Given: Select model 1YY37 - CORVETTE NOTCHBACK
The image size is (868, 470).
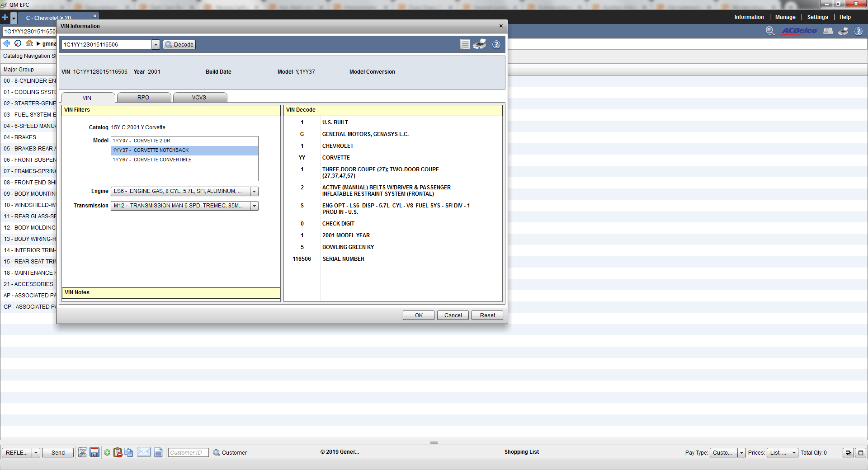Looking at the screenshot, I should pos(184,150).
